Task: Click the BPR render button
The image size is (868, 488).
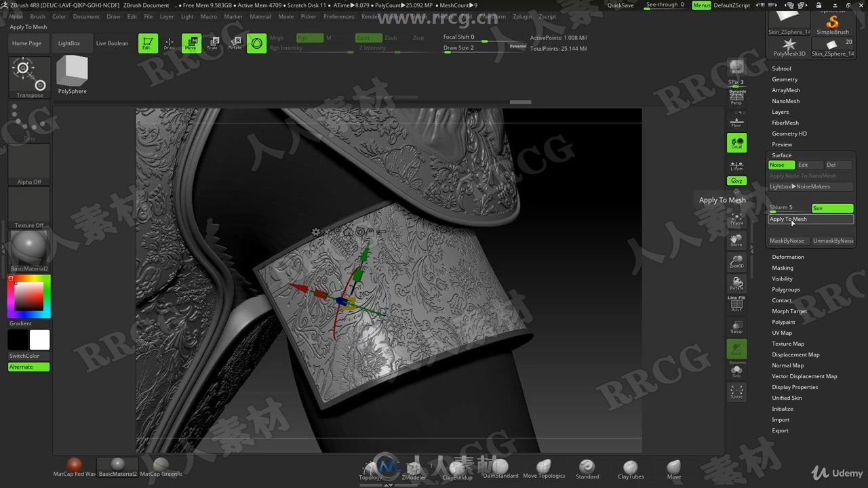Action: 736,68
